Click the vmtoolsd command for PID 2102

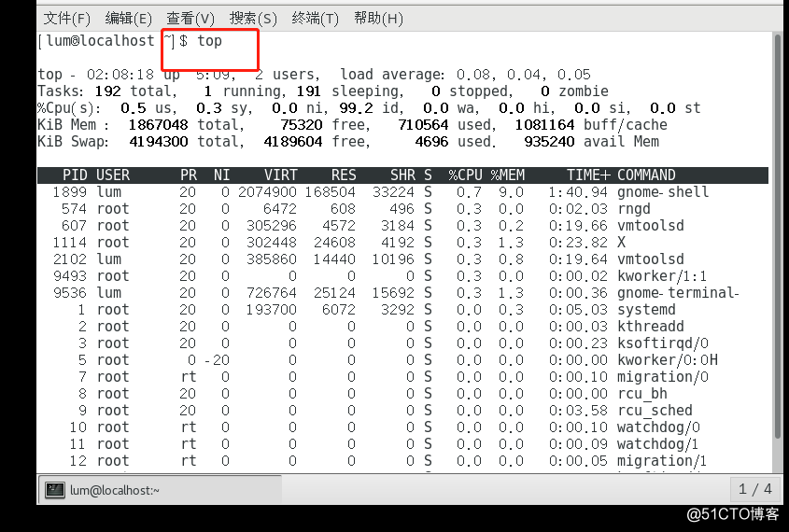pos(650,259)
